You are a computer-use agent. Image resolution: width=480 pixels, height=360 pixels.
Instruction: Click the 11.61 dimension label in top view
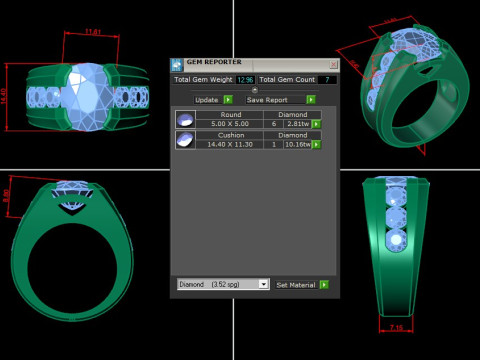coord(93,32)
